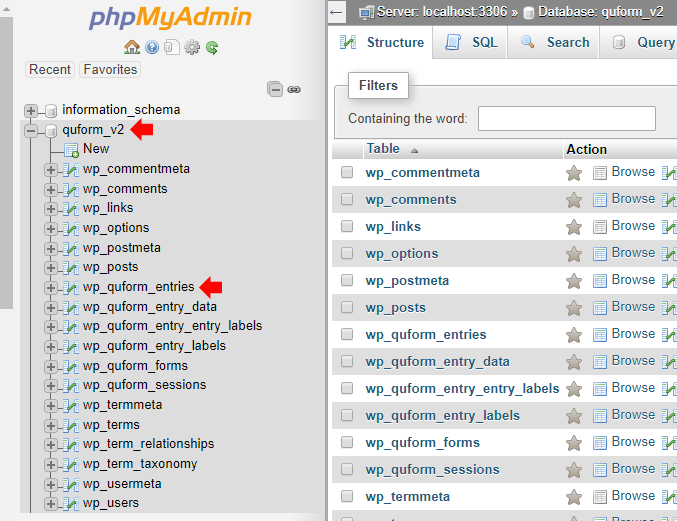
Task: Expand wp_quform_entries in the sidebar tree
Action: point(51,287)
